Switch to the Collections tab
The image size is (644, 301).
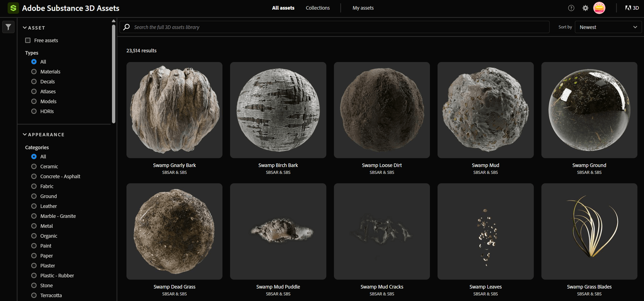(317, 8)
